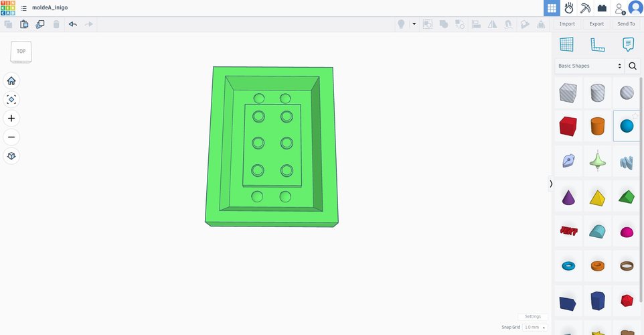Screen dimensions: 644x335
Task: Select the navy Polygon shape
Action: coord(598,300)
